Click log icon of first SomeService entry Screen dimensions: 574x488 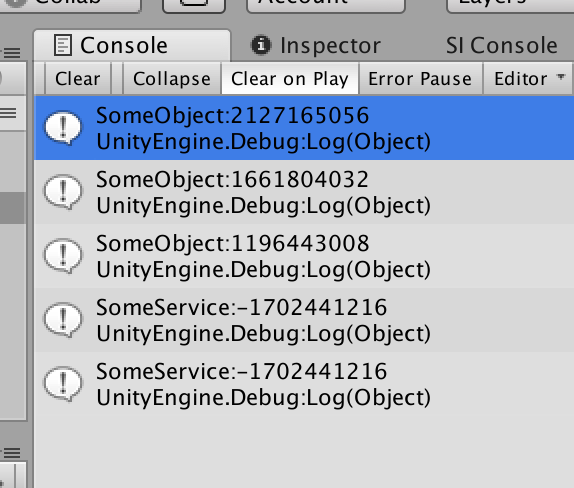coord(63,320)
